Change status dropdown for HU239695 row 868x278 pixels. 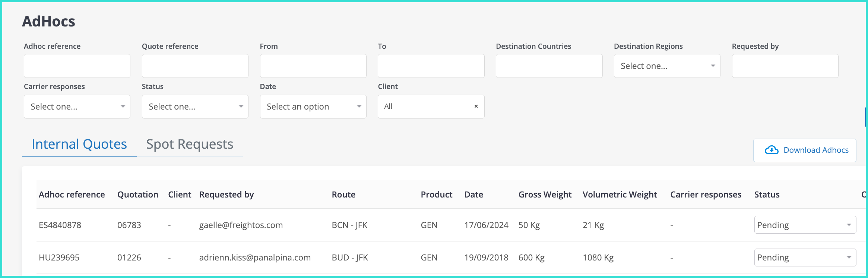(805, 258)
